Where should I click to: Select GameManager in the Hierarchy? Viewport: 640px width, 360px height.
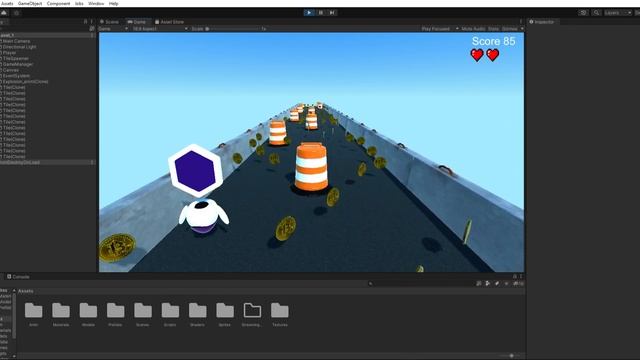18,64
